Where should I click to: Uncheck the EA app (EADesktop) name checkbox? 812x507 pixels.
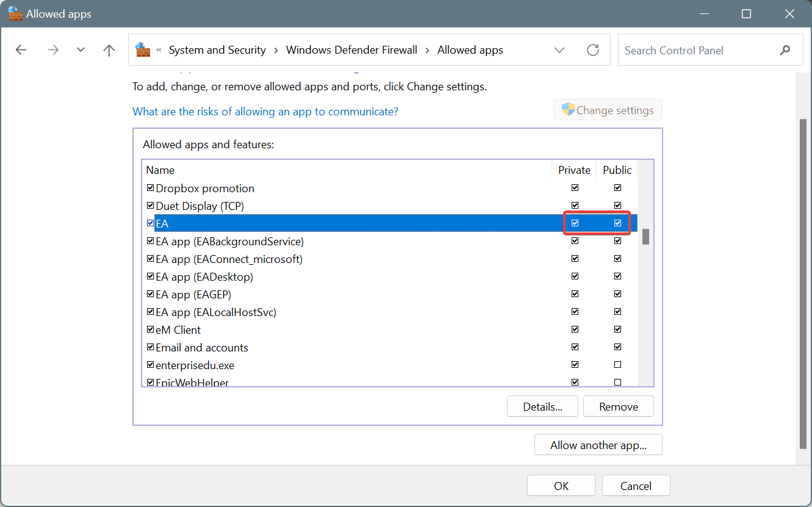click(151, 276)
